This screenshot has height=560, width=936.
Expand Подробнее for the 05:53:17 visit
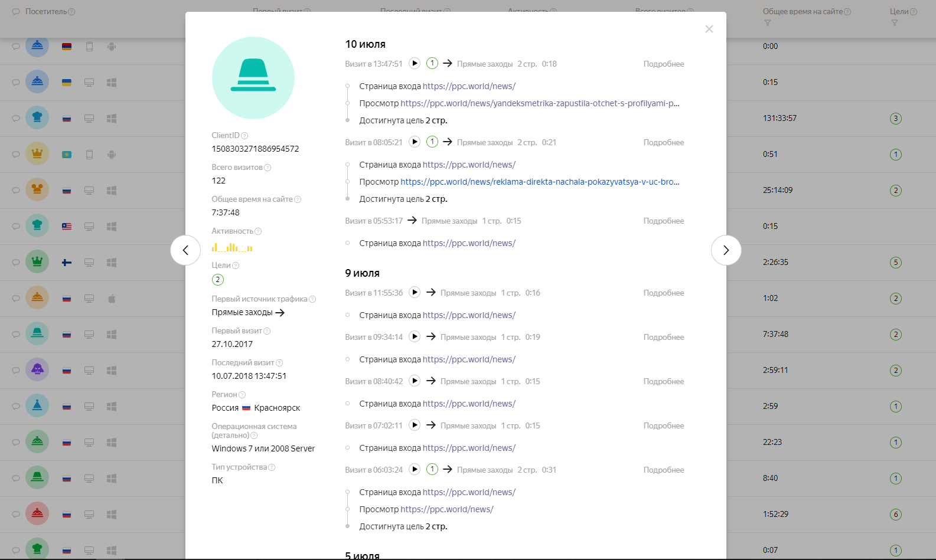click(x=663, y=221)
